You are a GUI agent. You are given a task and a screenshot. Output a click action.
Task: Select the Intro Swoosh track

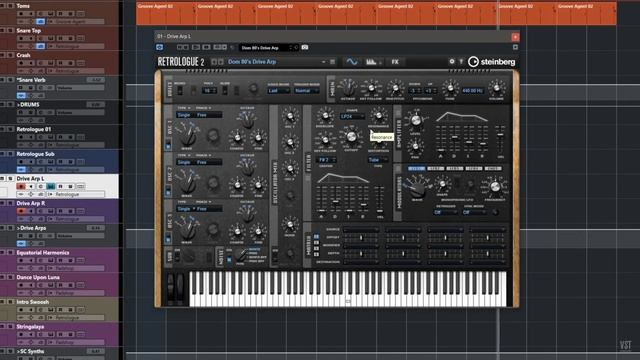(x=33, y=302)
